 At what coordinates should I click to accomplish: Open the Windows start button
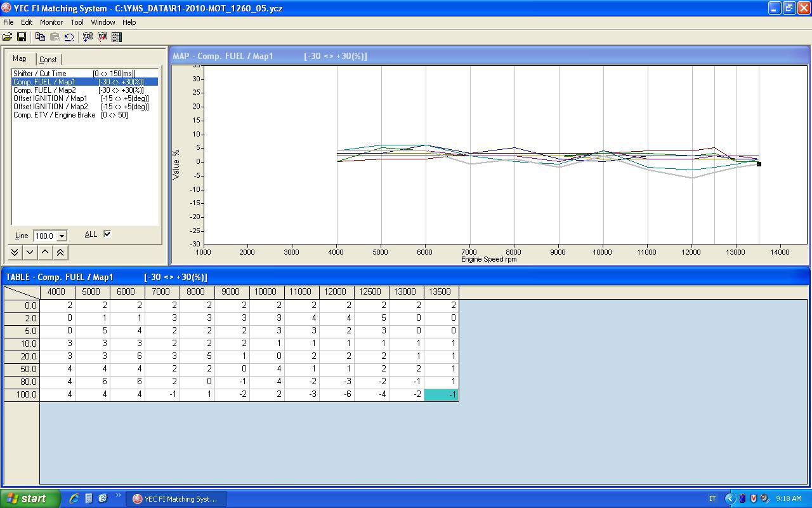tap(30, 498)
